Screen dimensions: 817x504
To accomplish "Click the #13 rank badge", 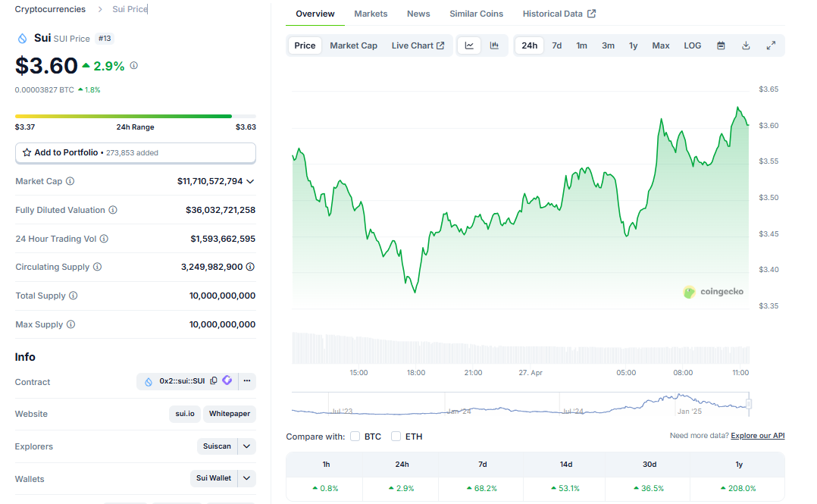I will [105, 39].
